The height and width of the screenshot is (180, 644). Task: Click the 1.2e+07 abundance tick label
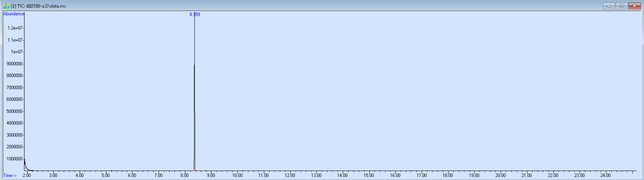pos(16,28)
